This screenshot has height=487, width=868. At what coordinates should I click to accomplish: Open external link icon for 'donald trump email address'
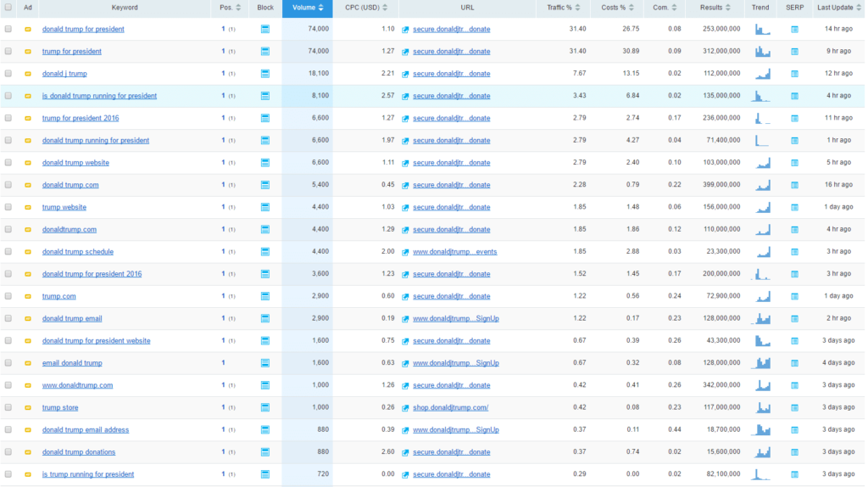[405, 430]
